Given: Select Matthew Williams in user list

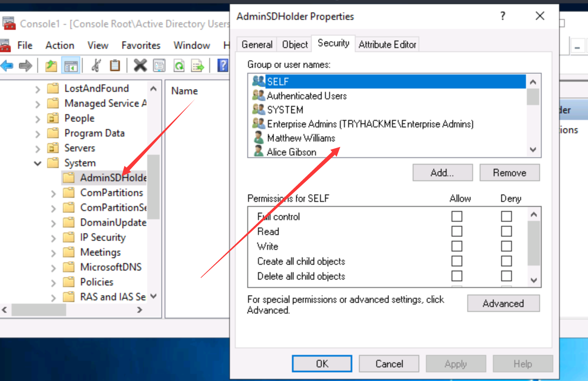Looking at the screenshot, I should click(301, 138).
